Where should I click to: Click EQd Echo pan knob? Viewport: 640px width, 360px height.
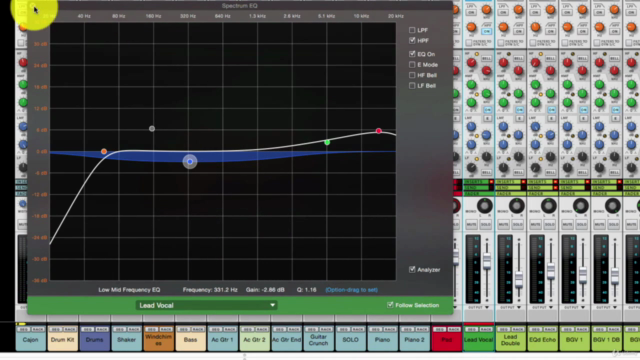(x=548, y=205)
